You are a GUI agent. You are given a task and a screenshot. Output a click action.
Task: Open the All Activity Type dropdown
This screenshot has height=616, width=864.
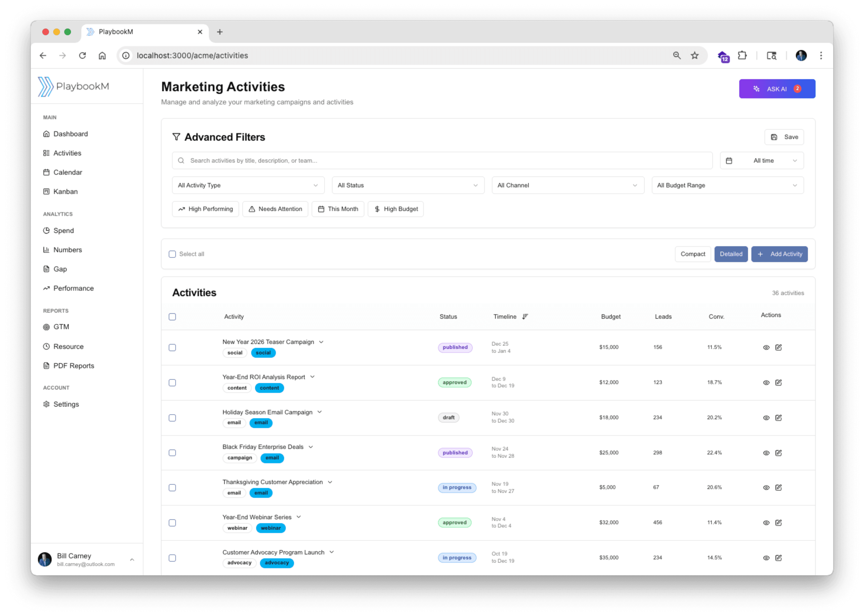click(248, 185)
